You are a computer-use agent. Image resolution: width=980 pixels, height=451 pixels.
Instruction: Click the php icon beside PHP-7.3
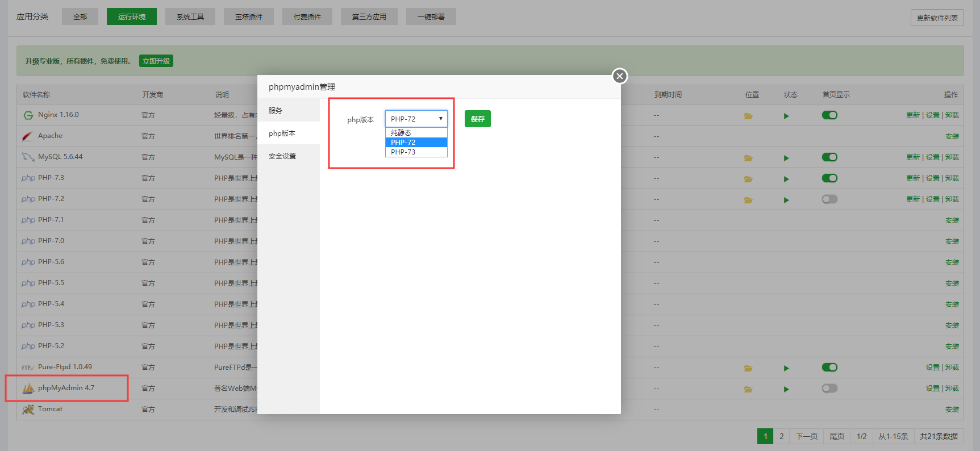pos(28,178)
